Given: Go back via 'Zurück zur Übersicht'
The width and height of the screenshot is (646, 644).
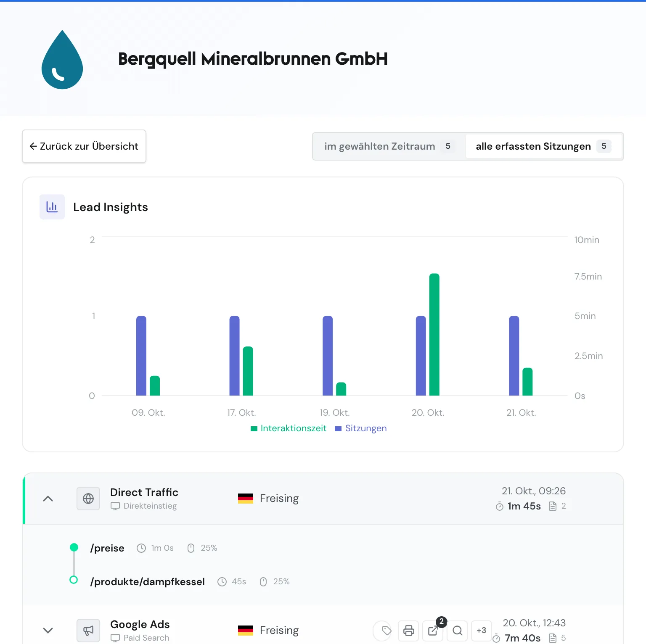Looking at the screenshot, I should click(84, 146).
